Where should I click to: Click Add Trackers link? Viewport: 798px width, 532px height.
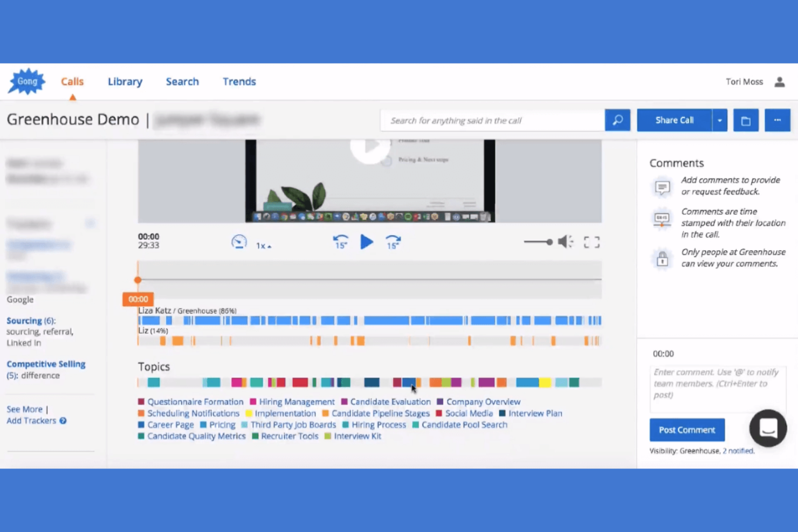(x=31, y=421)
